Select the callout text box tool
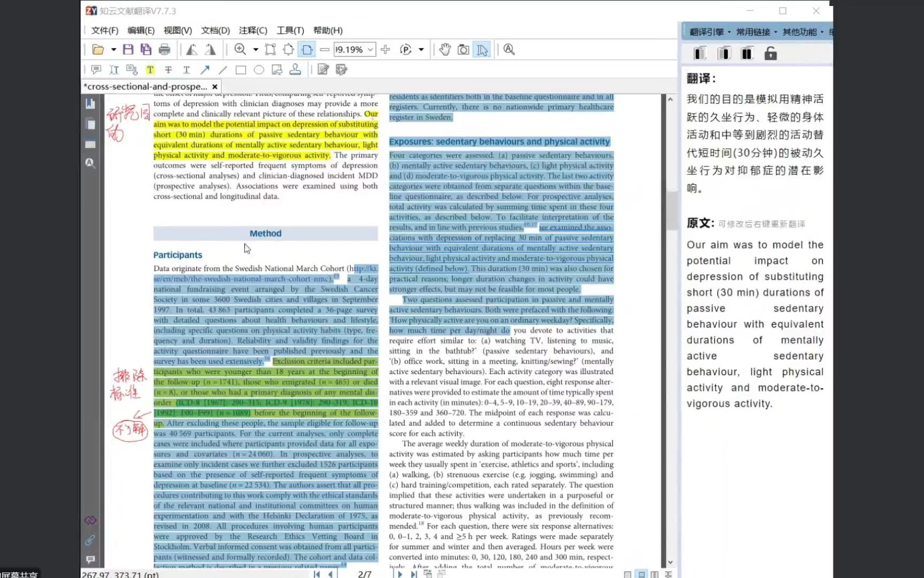Screen dimensions: 924x578 (132, 70)
